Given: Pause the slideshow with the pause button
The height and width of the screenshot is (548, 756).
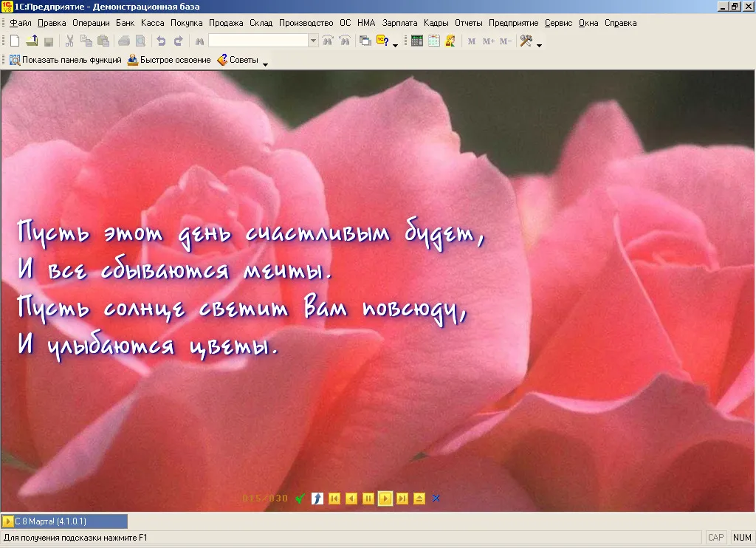Looking at the screenshot, I should pos(368,499).
